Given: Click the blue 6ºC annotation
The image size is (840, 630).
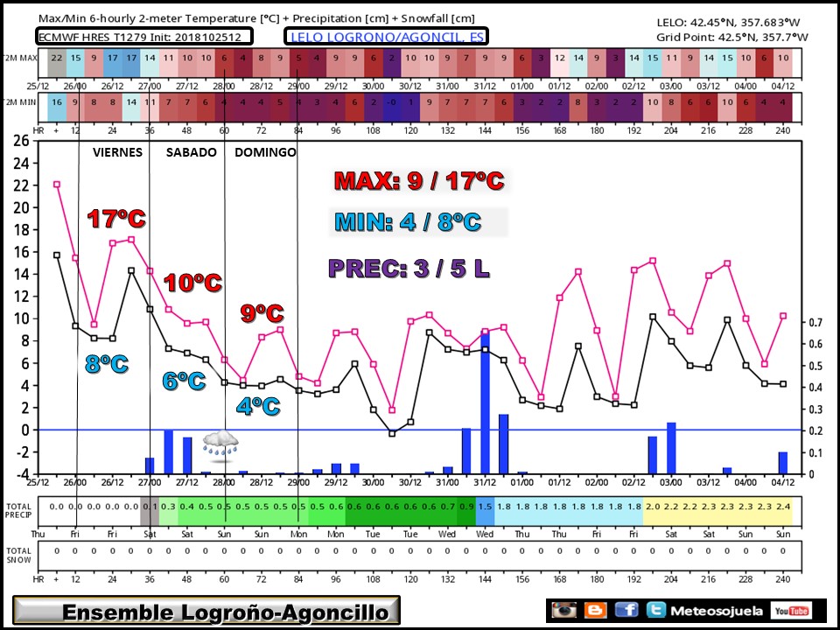Looking at the screenshot, I should coord(185,381).
